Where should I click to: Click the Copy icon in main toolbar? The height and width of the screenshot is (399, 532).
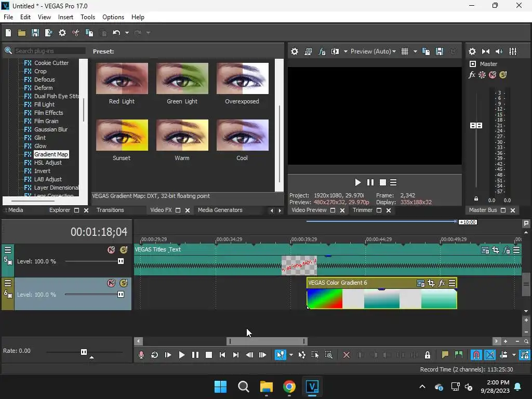tap(89, 33)
